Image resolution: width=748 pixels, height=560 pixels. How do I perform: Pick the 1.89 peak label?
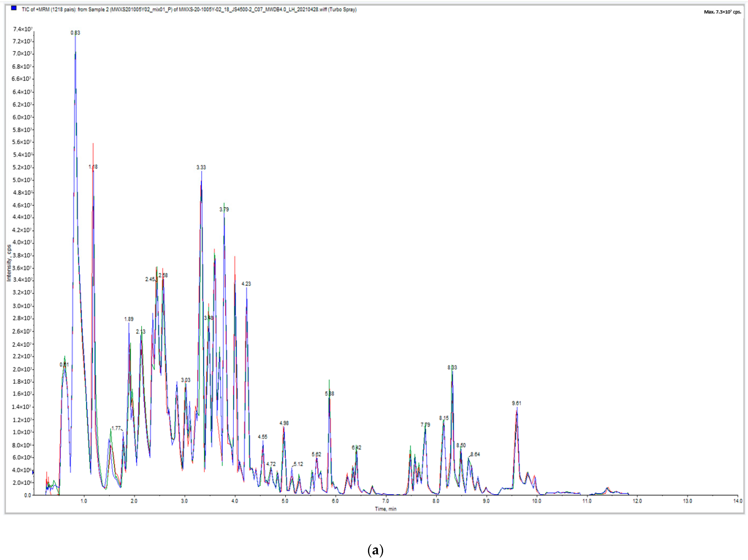click(x=129, y=319)
